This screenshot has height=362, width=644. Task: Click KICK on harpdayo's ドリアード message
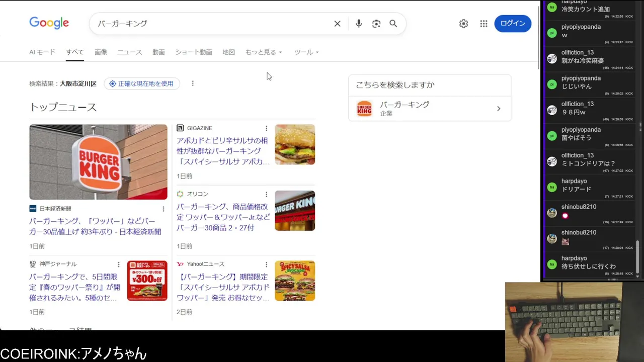[x=629, y=196]
